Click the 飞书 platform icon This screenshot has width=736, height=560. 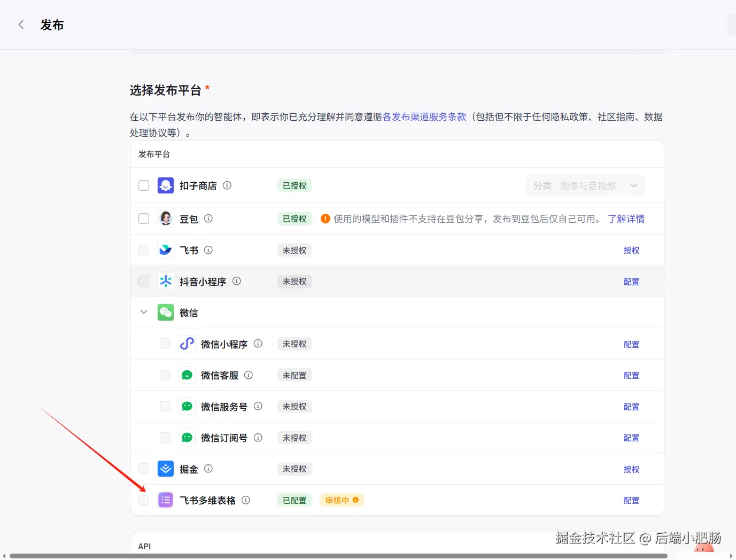[x=166, y=250]
